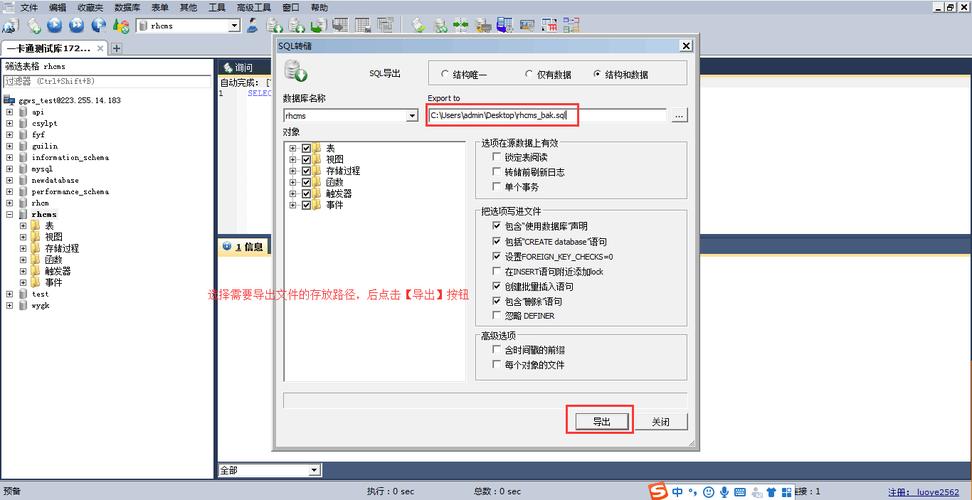The image size is (972, 500).
Task: Toggle the Sogou Chinese 中 mode icon
Action: [678, 492]
